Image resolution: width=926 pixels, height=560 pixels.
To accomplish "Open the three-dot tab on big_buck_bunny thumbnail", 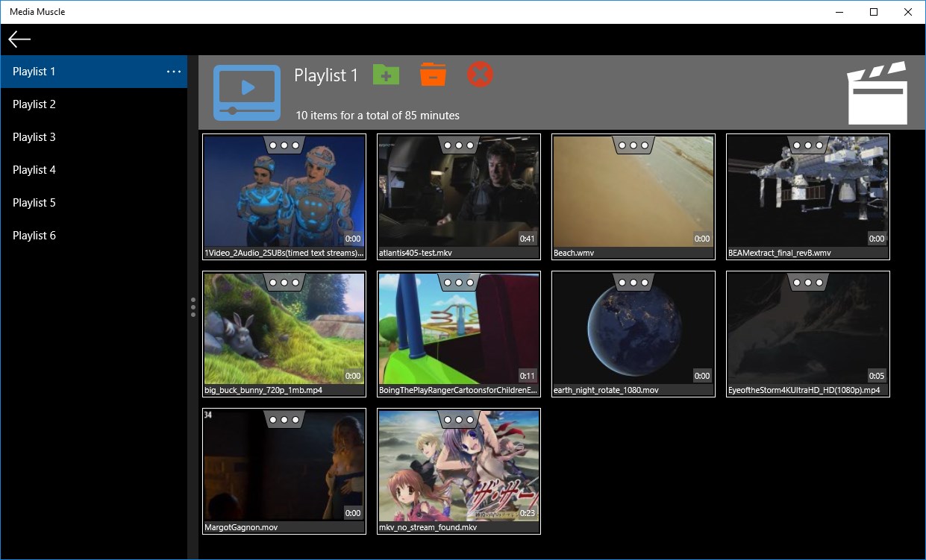I will pos(284,283).
